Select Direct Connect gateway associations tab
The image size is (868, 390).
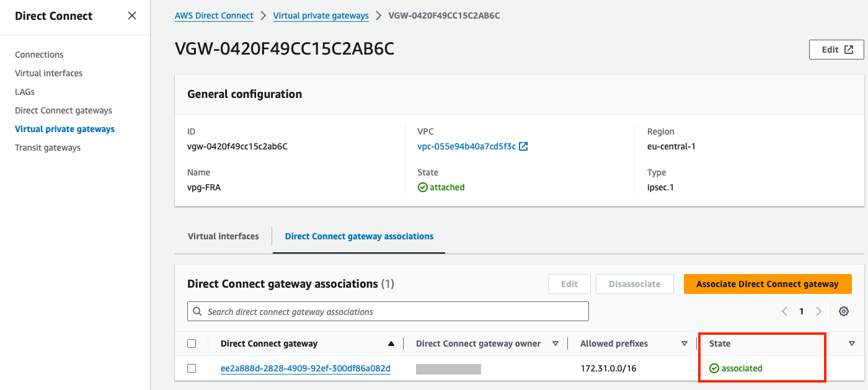[x=359, y=236]
